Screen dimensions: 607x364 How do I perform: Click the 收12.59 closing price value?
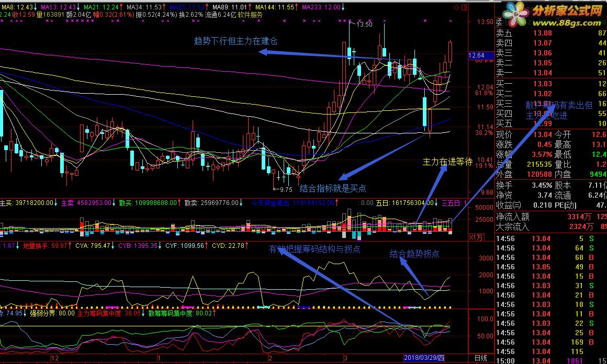pos(24,15)
